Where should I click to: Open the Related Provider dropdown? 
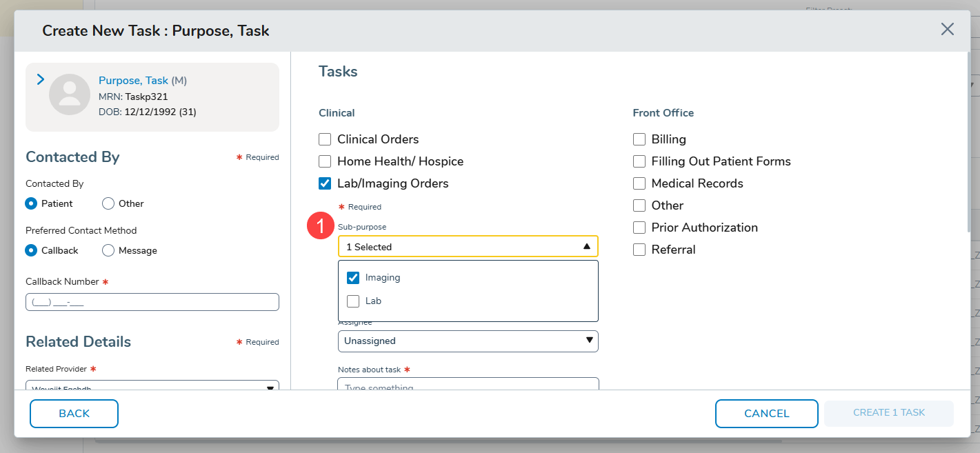click(x=152, y=386)
